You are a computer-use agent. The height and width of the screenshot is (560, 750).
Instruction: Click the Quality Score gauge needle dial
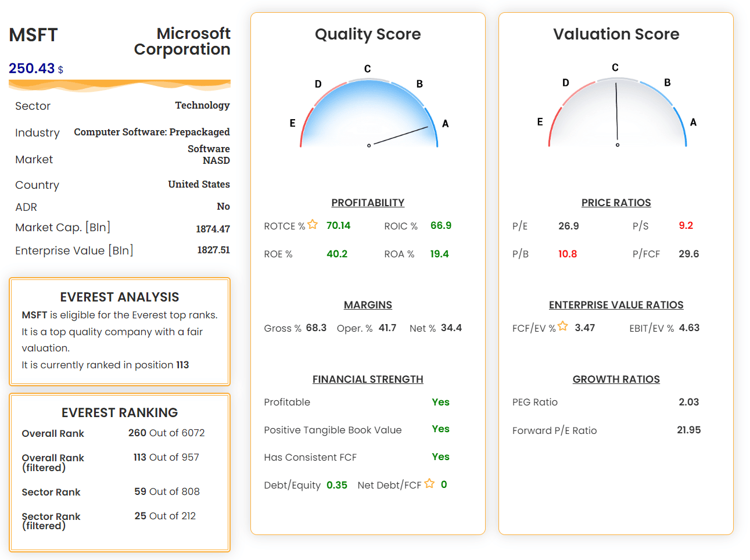click(369, 113)
